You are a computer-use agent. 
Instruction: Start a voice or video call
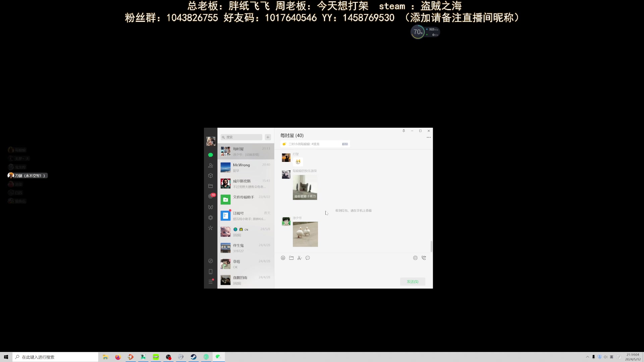424,258
